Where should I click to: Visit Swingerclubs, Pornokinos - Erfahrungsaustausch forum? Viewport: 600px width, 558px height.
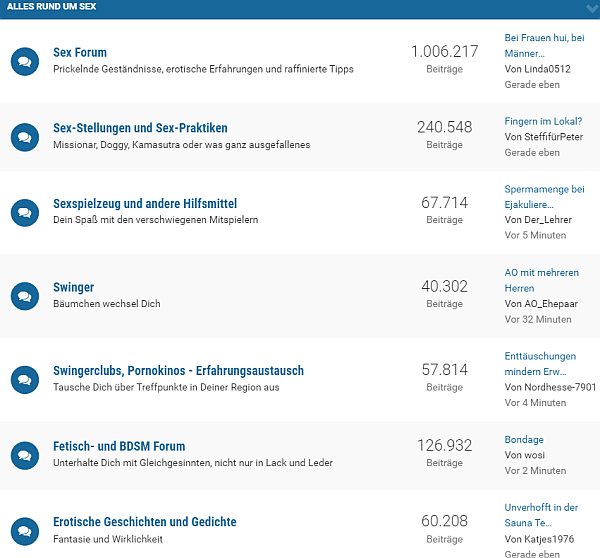pyautogui.click(x=178, y=370)
